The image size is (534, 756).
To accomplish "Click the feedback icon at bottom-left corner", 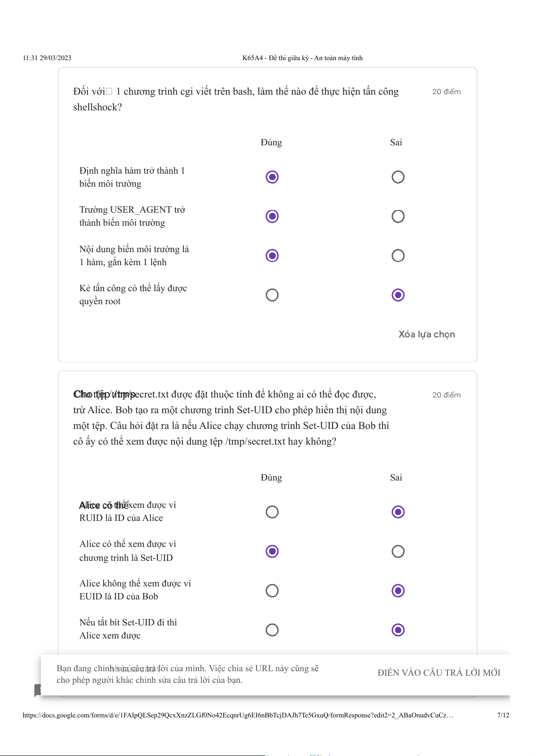I will (38, 690).
